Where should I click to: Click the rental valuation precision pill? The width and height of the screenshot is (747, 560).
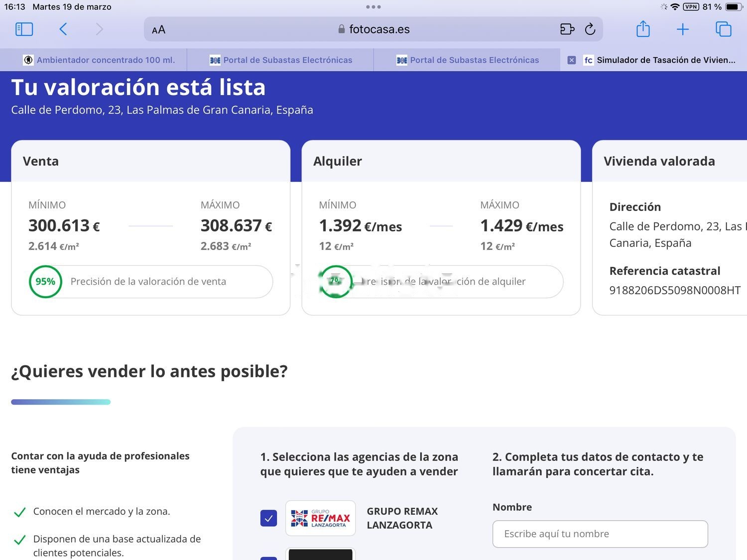pos(441,282)
